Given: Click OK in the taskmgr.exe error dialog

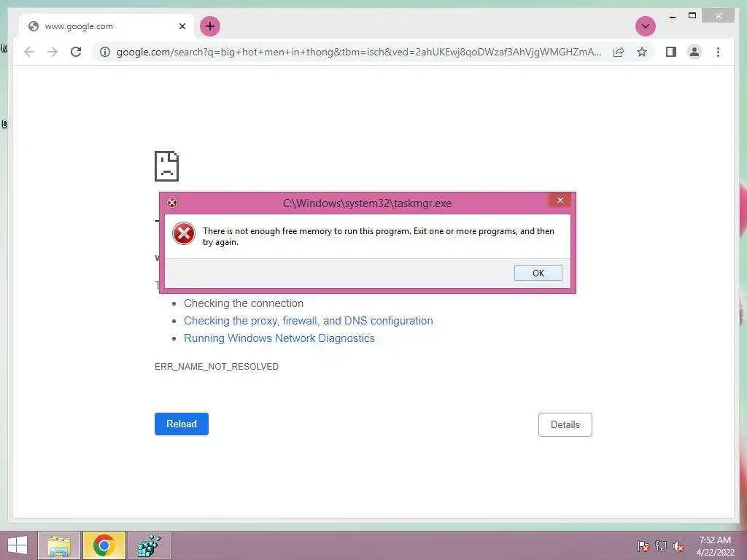Looking at the screenshot, I should pyautogui.click(x=538, y=273).
